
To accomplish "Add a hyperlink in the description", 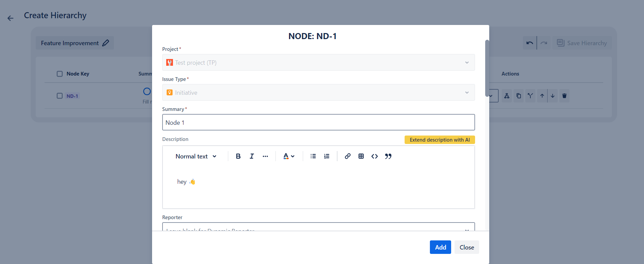I will (x=347, y=156).
